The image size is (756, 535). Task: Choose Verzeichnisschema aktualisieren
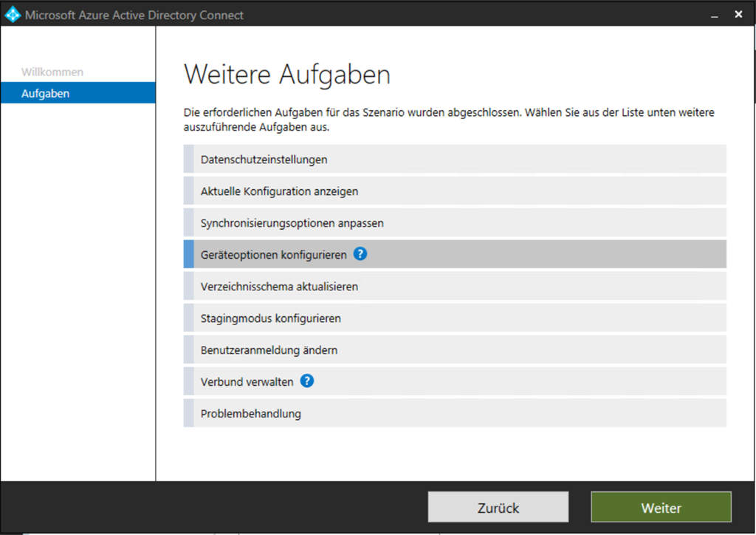(x=279, y=286)
